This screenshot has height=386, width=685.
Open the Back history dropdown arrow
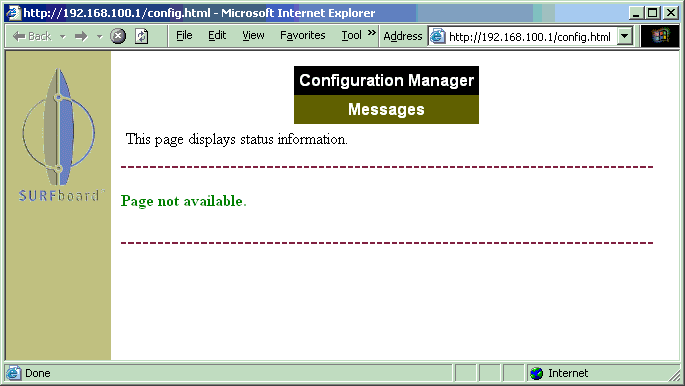[62, 36]
